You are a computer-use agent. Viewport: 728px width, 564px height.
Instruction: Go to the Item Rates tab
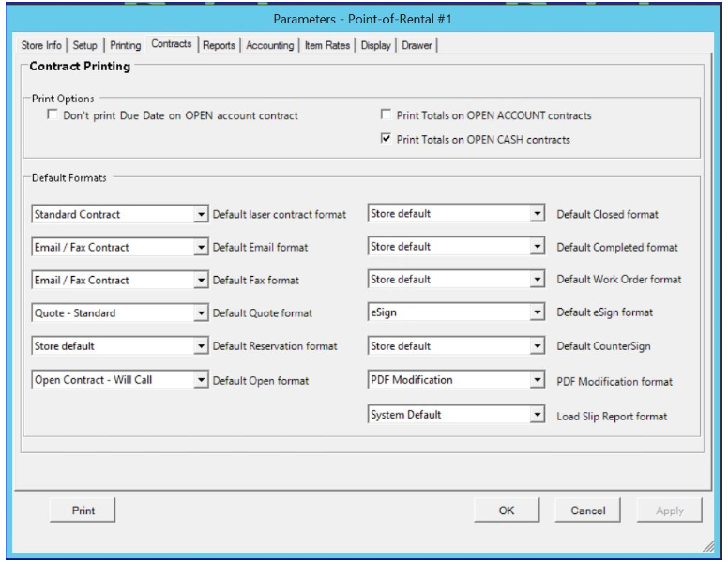click(330, 45)
